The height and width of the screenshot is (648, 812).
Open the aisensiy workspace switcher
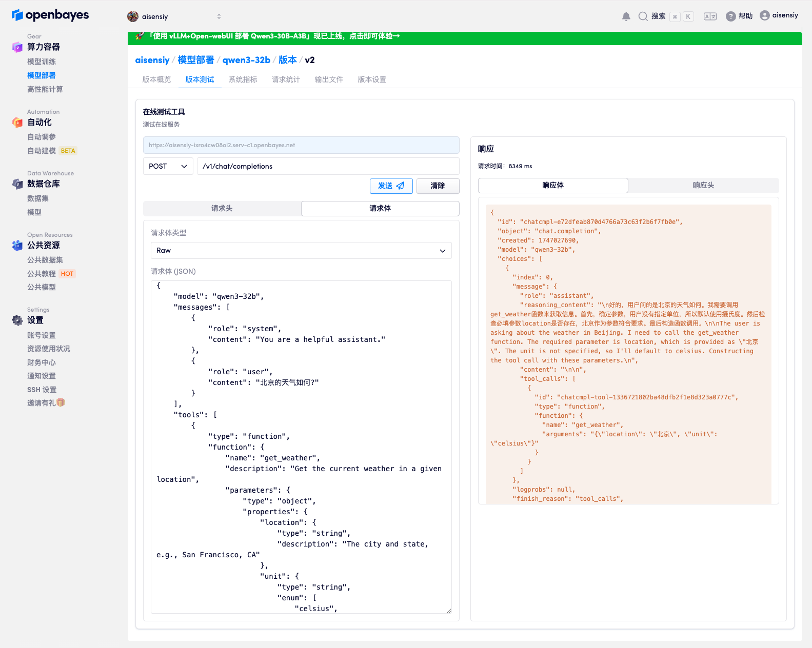coord(174,16)
